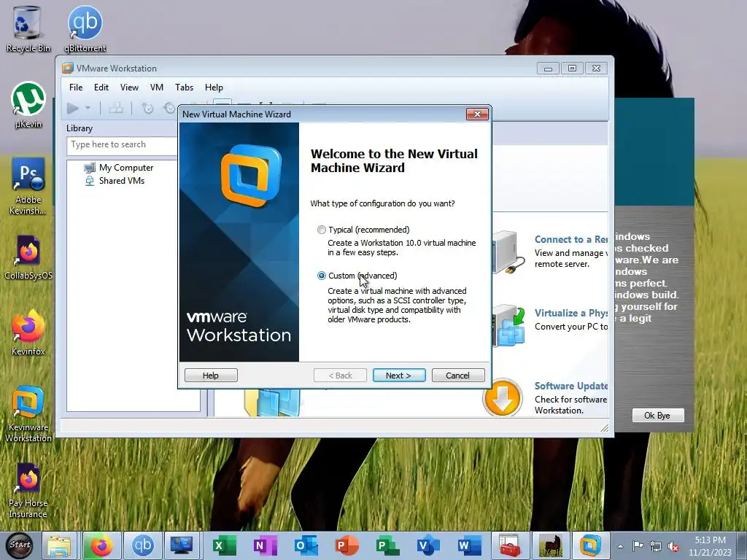Screen dimensions: 747x560
Task: Open the Adobe Kevinshop desktop icon
Action: 28,186
